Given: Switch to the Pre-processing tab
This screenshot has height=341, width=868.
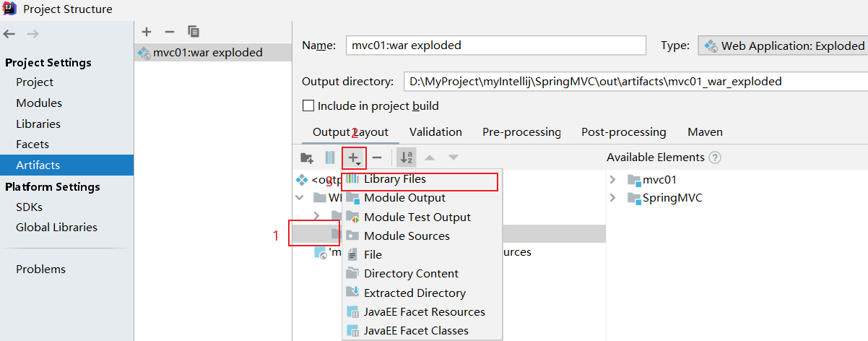Looking at the screenshot, I should [x=521, y=132].
